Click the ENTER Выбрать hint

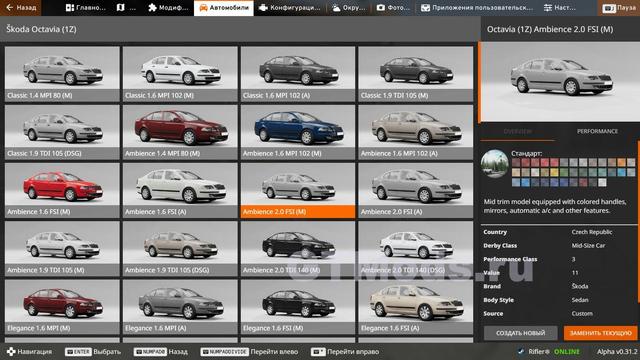tap(93, 351)
